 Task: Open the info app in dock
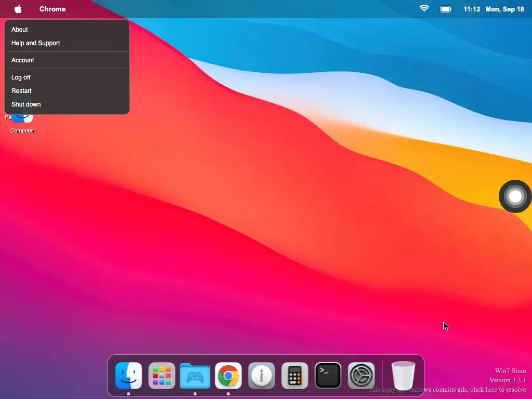[262, 376]
